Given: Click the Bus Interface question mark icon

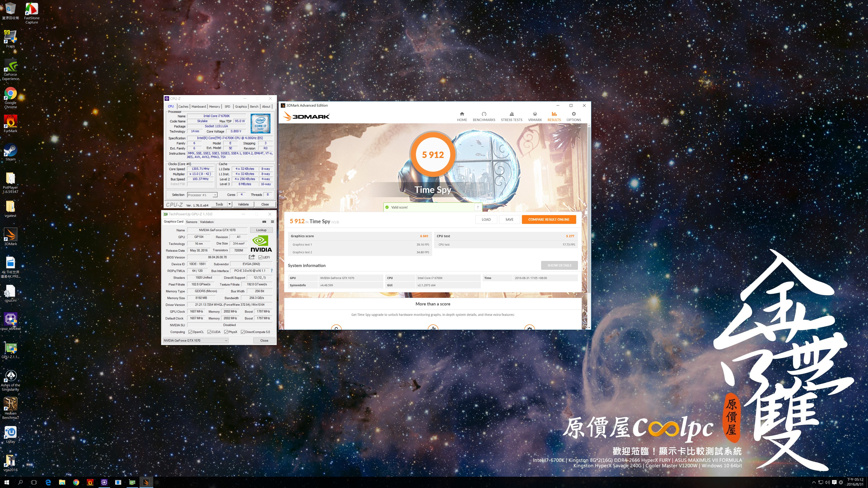Looking at the screenshot, I should (x=271, y=271).
